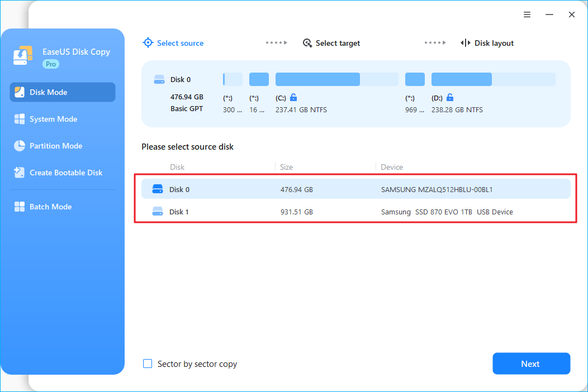Click the Select source step
The height and width of the screenshot is (392, 588).
(173, 43)
